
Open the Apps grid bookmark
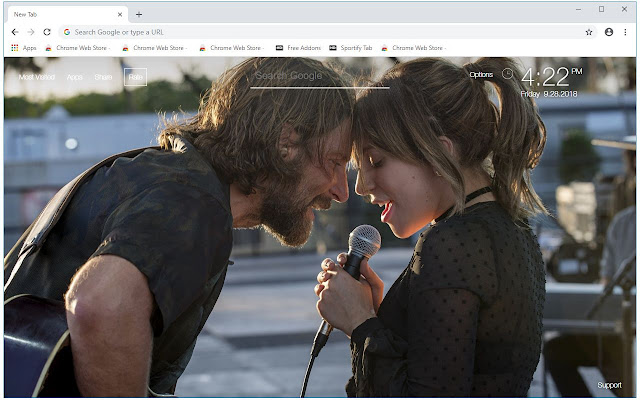click(24, 48)
